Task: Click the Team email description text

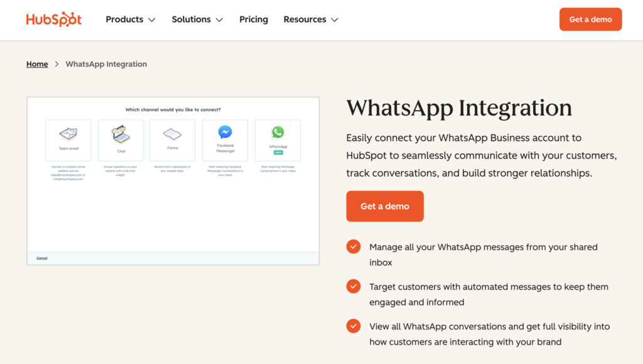Action: pyautogui.click(x=68, y=173)
